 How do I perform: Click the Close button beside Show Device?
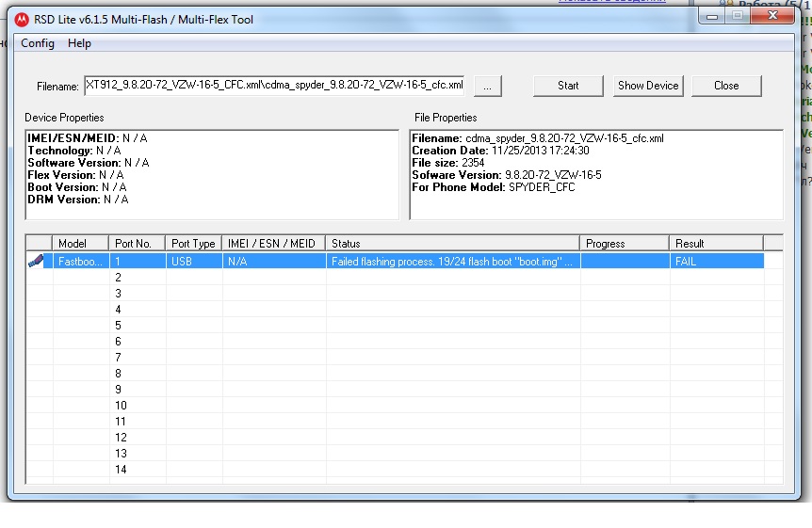(x=726, y=86)
